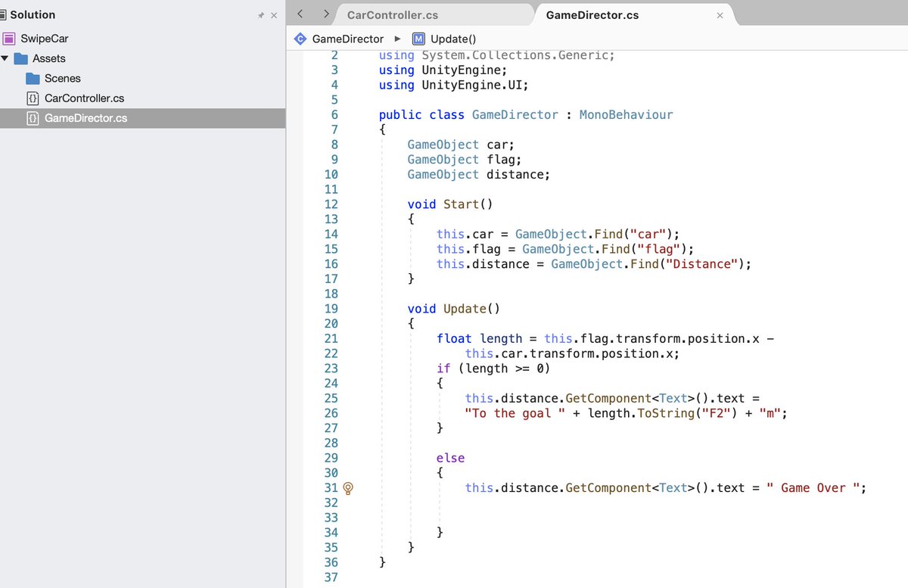Close the Solution pad with its x icon
This screenshot has width=908, height=588.
(x=274, y=15)
